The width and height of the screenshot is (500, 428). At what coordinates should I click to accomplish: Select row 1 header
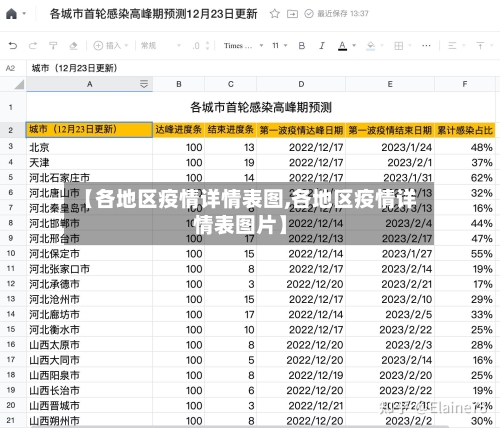coord(11,107)
